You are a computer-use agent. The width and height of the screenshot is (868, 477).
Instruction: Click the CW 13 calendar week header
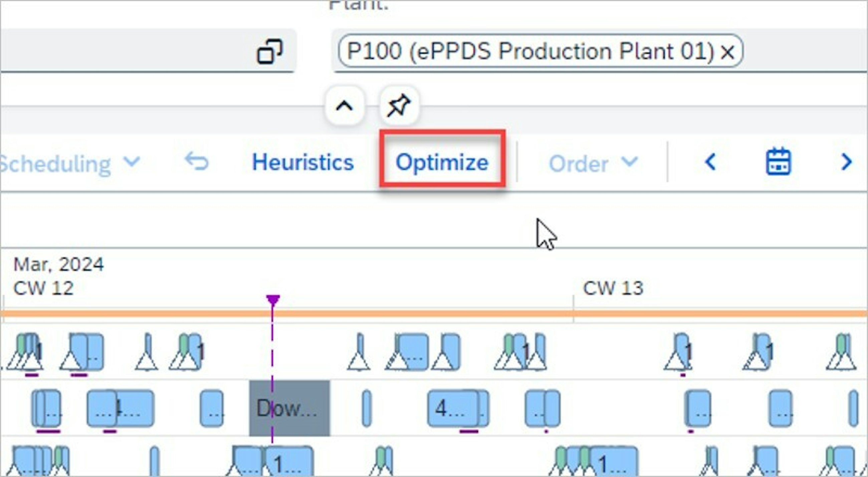coord(613,288)
